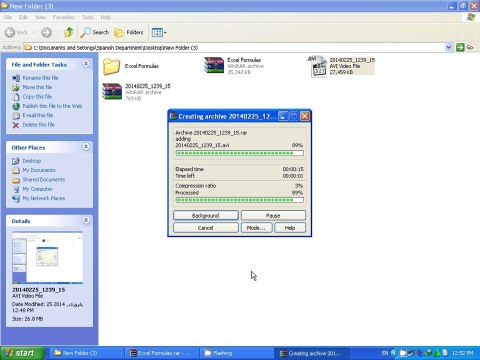Click the Start button
480x360 pixels.
(22, 353)
